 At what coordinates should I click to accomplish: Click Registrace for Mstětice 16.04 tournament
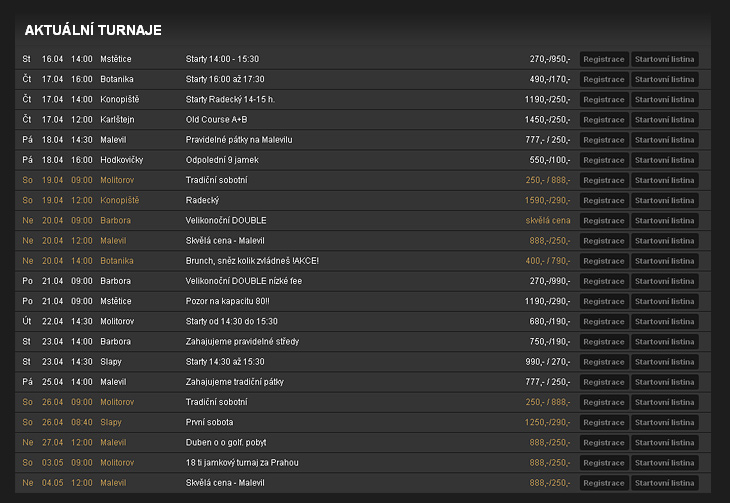604,59
